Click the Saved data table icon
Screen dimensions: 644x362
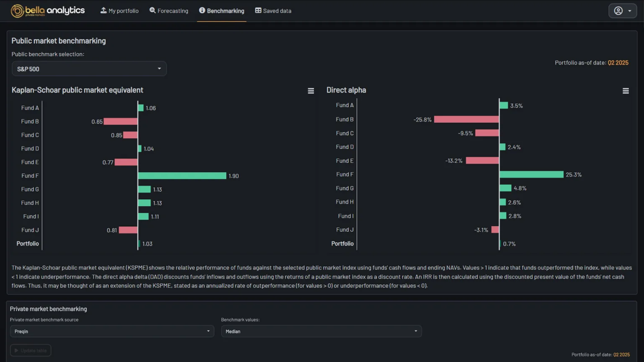point(258,10)
